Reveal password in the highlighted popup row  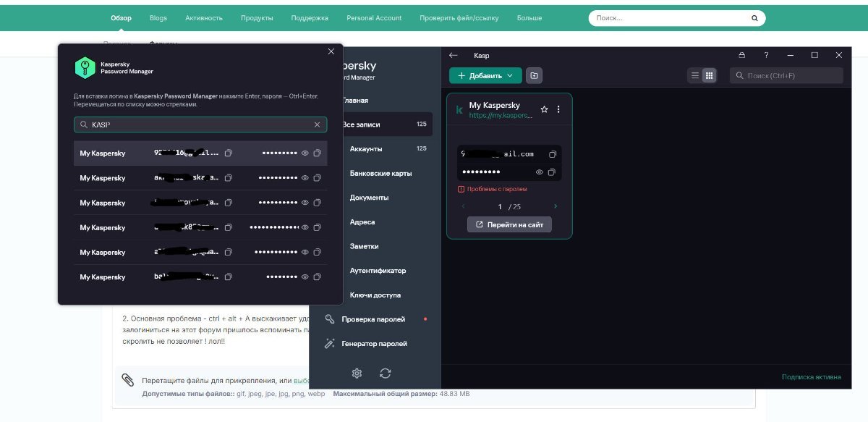click(305, 153)
